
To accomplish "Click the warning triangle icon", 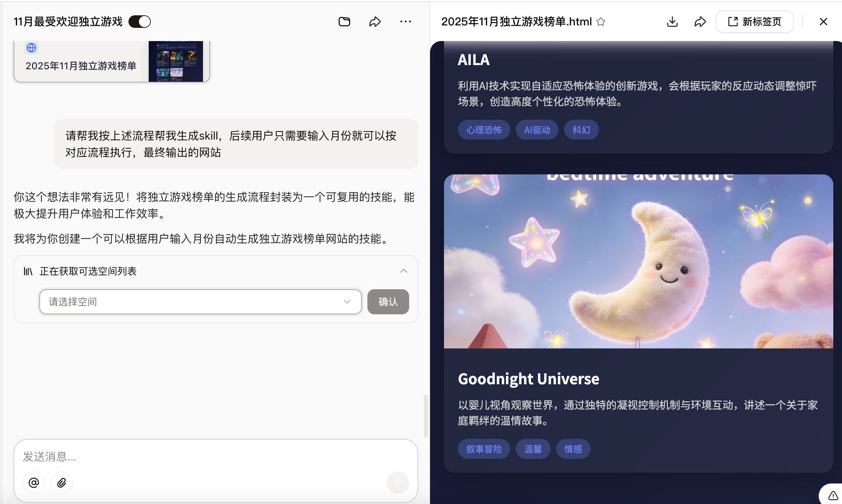I will click(x=833, y=495).
